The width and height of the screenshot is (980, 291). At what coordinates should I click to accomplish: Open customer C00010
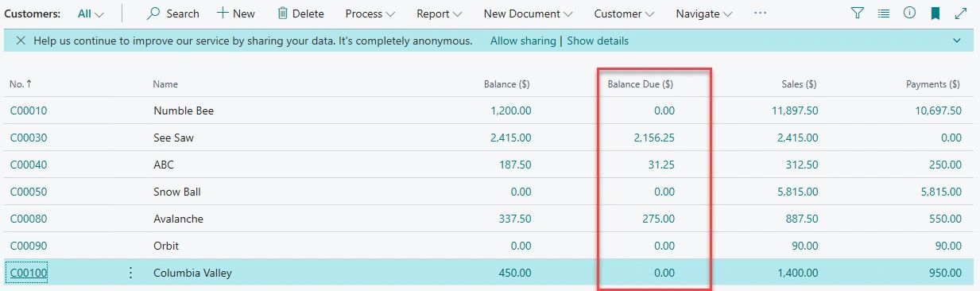[x=29, y=111]
